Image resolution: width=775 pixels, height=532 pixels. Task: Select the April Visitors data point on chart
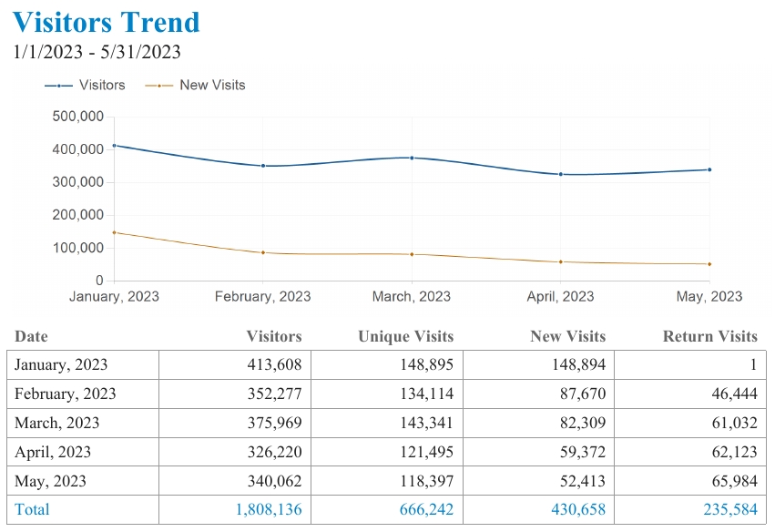click(x=560, y=174)
